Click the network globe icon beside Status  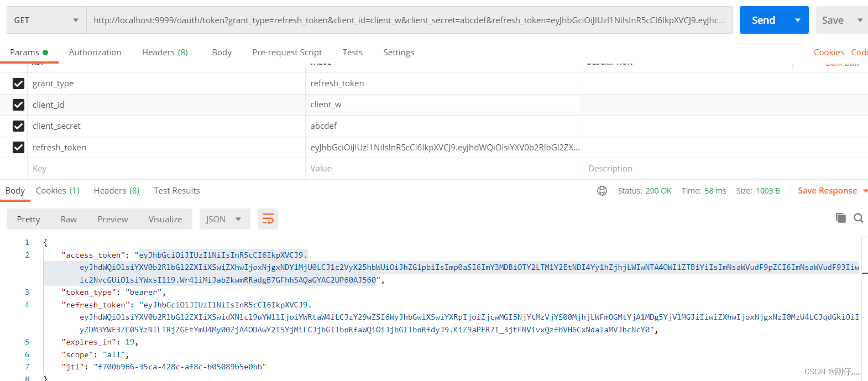point(602,191)
